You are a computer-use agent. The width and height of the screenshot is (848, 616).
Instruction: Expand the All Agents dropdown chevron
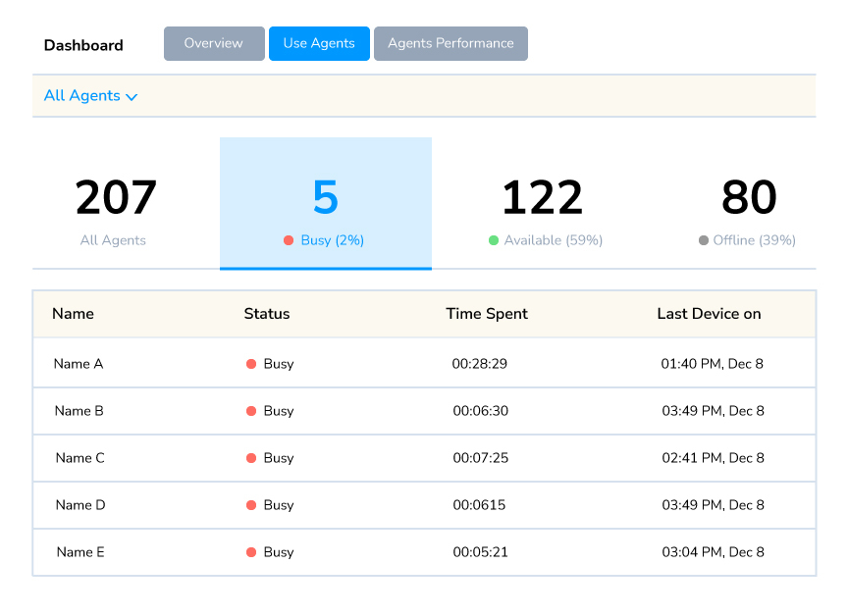[132, 97]
